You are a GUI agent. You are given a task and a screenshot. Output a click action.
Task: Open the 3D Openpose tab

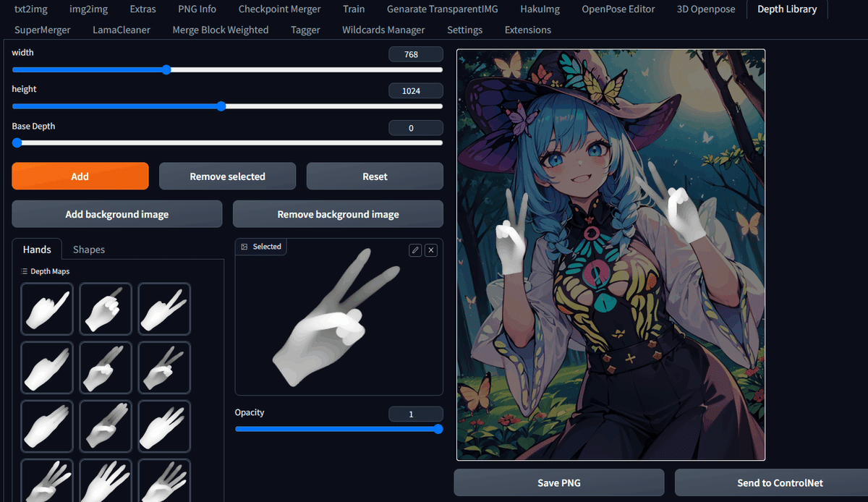706,9
